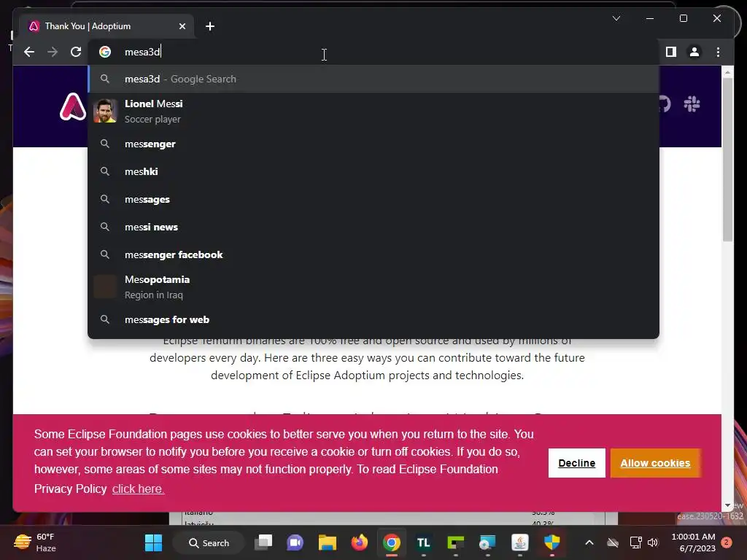Click Lionel Messi's photo thumbnail
The width and height of the screenshot is (747, 560).
click(x=105, y=111)
